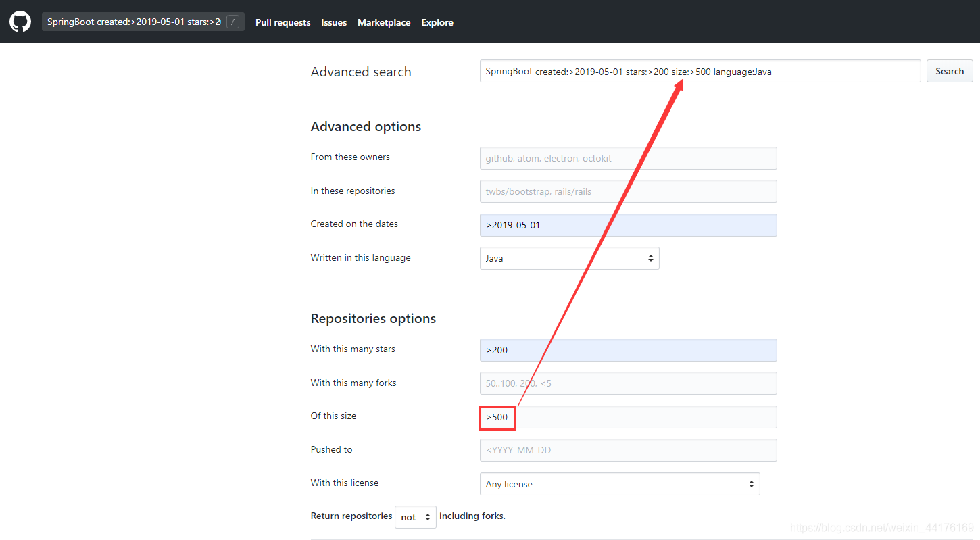
Task: Click the 'Pushed to' label
Action: [331, 449]
